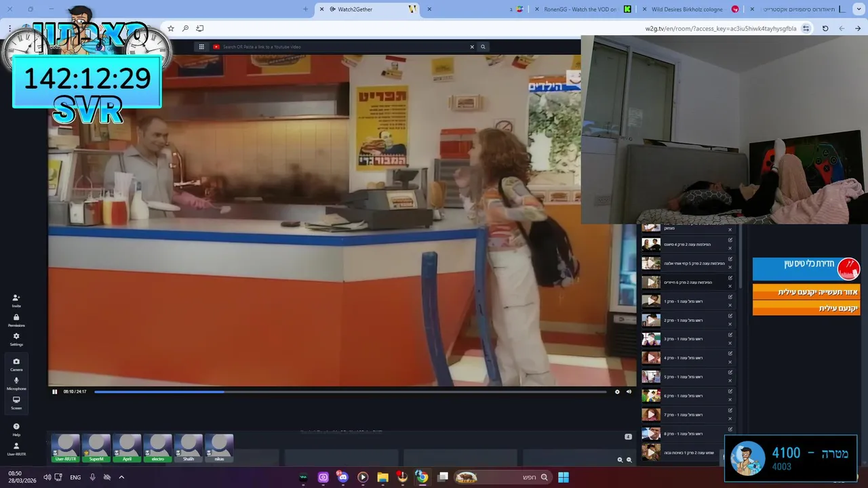Remove הפיג'מות עונה 2 פרק 5 from the playlist

[730, 267]
